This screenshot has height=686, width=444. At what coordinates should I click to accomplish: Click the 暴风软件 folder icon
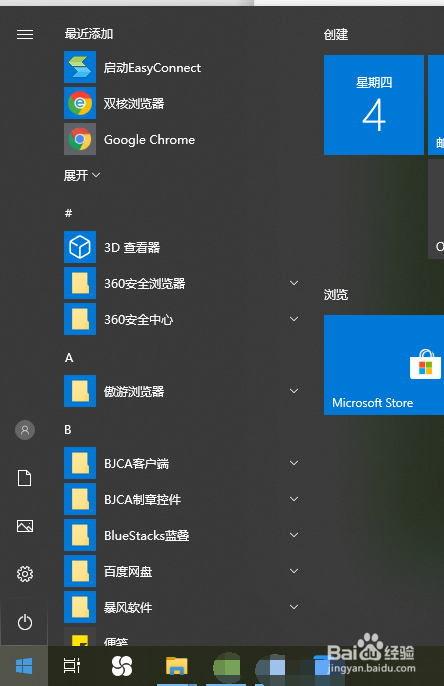click(80, 607)
